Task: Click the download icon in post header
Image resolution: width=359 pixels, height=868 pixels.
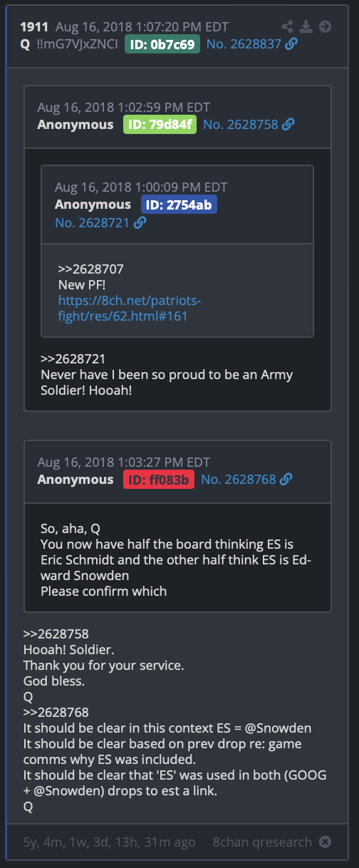Action: (x=306, y=27)
